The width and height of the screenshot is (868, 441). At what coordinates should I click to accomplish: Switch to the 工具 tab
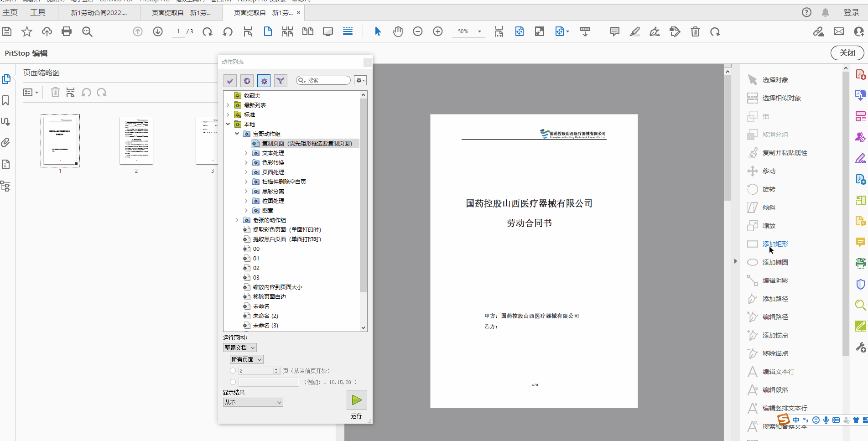[38, 12]
